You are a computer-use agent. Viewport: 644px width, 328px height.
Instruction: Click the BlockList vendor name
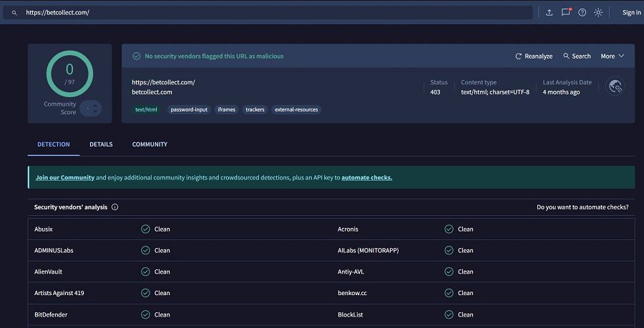[x=351, y=315]
